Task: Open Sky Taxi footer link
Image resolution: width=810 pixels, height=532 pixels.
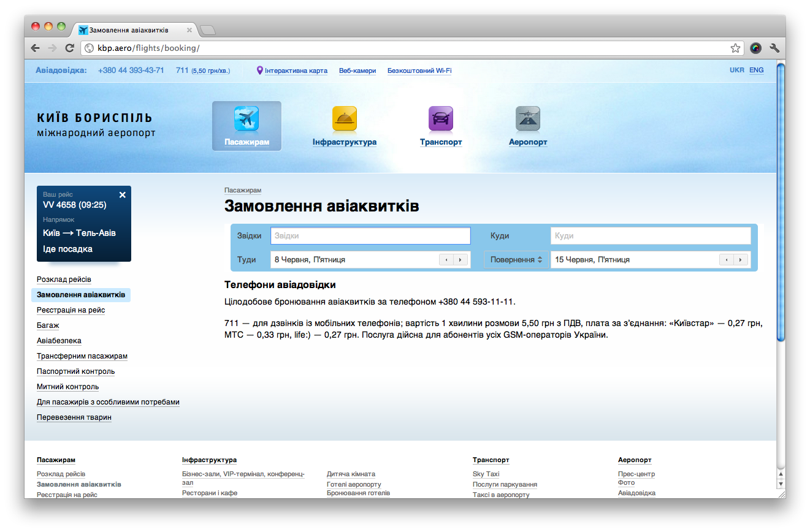Action: (486, 474)
